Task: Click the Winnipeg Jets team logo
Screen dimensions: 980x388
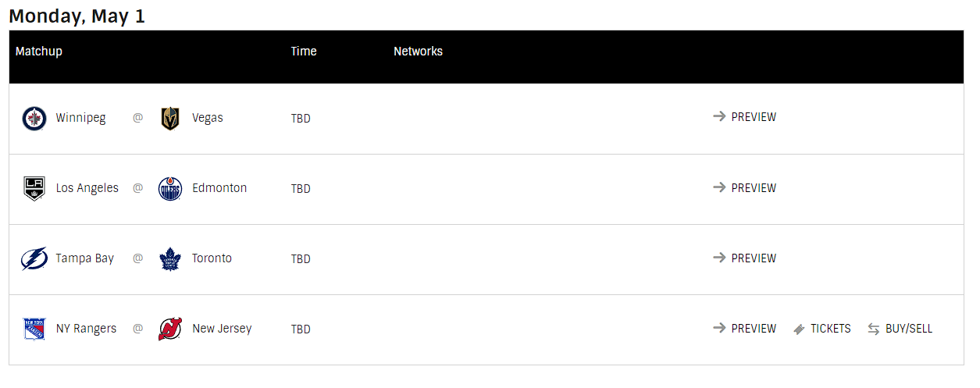Action: coord(34,119)
